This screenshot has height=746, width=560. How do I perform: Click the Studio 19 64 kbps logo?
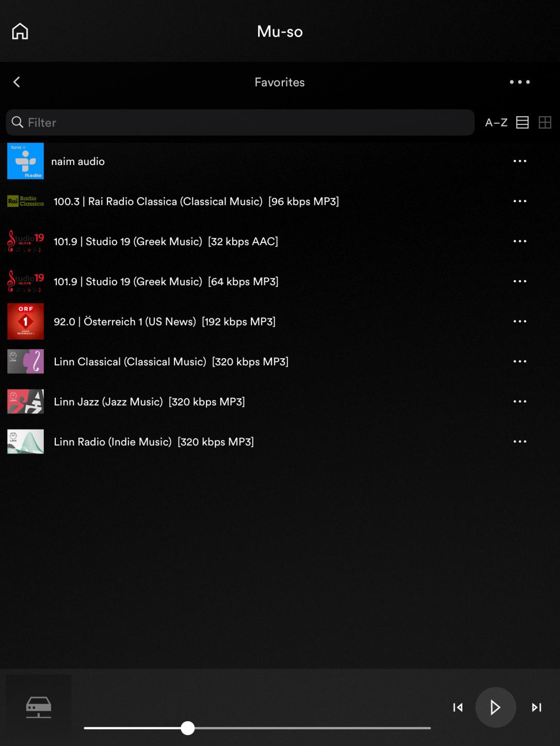(25, 282)
